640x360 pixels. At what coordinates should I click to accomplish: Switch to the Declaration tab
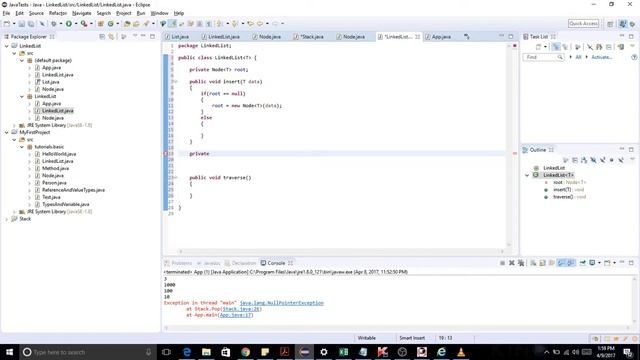tap(240, 263)
